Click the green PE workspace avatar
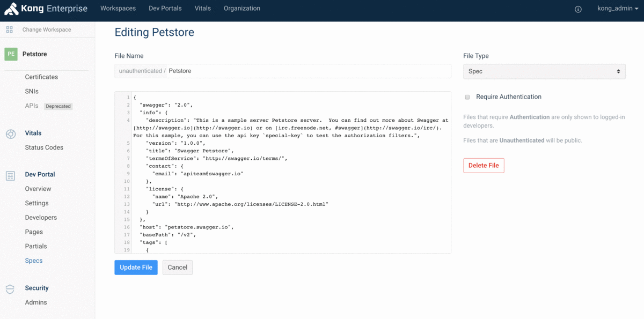644x319 pixels. 11,54
